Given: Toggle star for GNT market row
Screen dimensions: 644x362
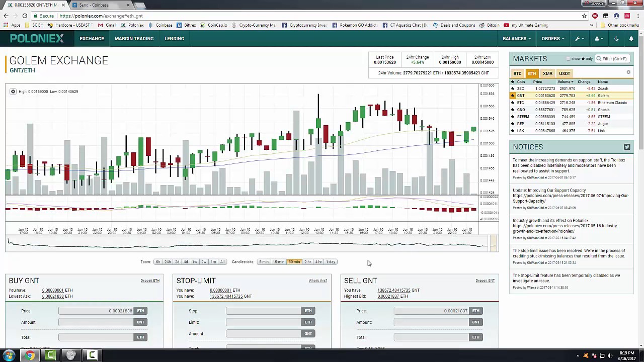Looking at the screenshot, I should tap(513, 96).
